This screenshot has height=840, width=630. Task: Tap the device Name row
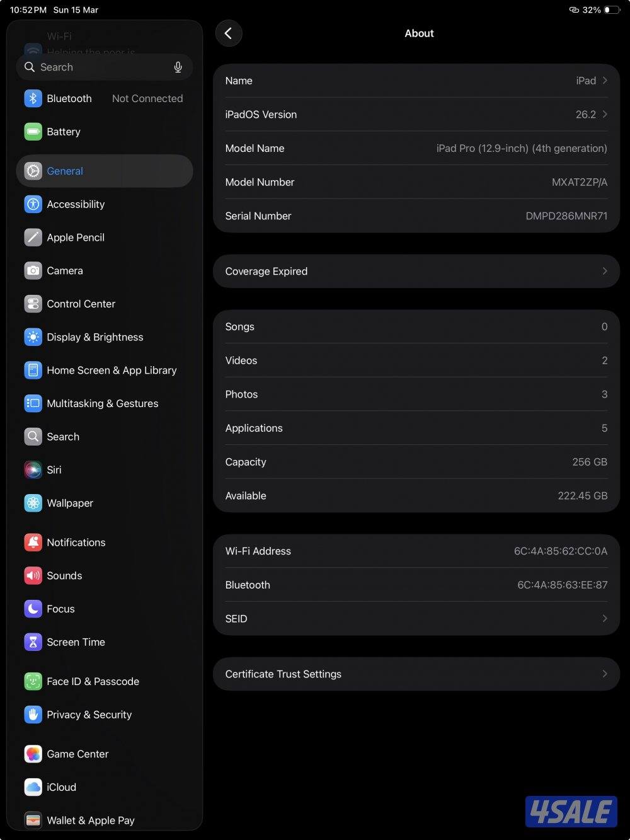coord(416,81)
